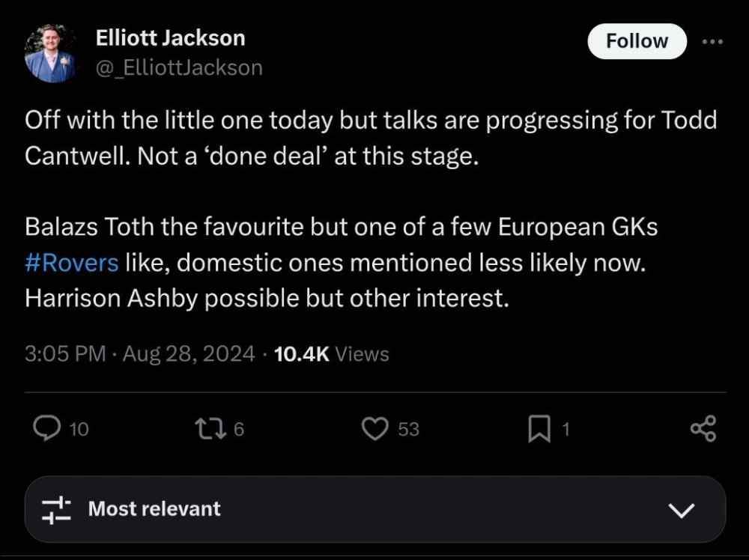Click the 10 replies count
This screenshot has width=749, height=560.
tap(79, 430)
